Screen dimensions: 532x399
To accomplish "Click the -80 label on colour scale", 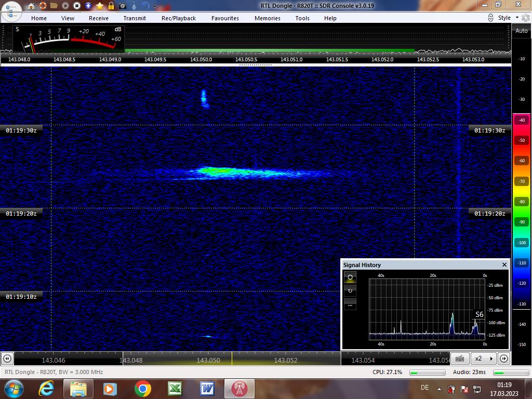I will click(x=522, y=202).
